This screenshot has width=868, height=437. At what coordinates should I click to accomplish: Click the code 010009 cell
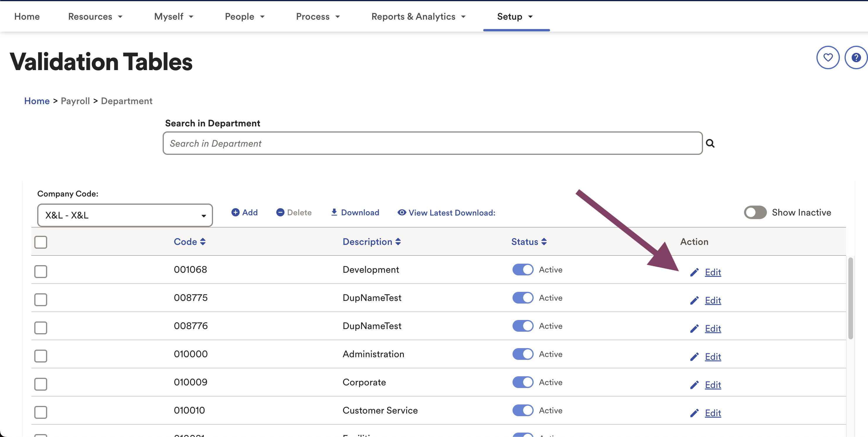click(190, 382)
